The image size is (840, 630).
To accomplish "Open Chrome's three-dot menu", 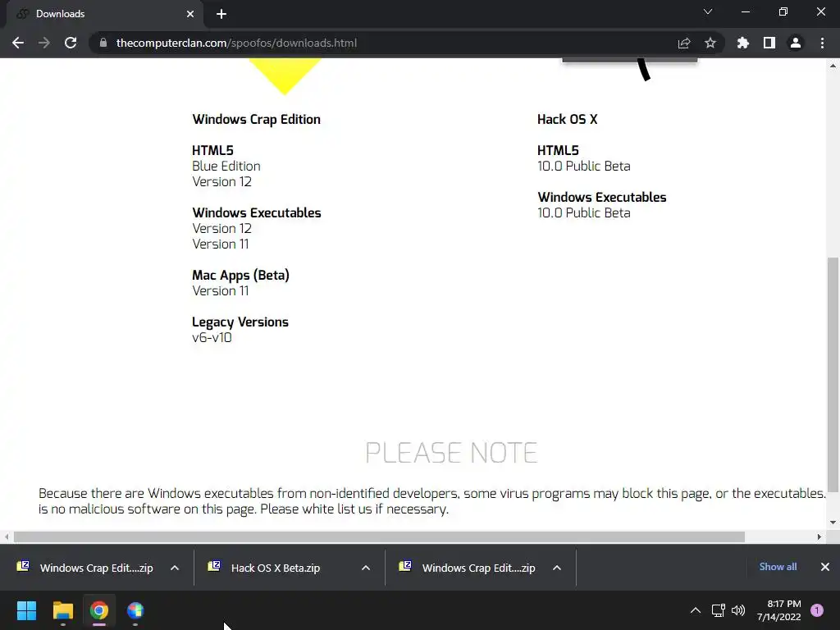I will click(x=822, y=43).
